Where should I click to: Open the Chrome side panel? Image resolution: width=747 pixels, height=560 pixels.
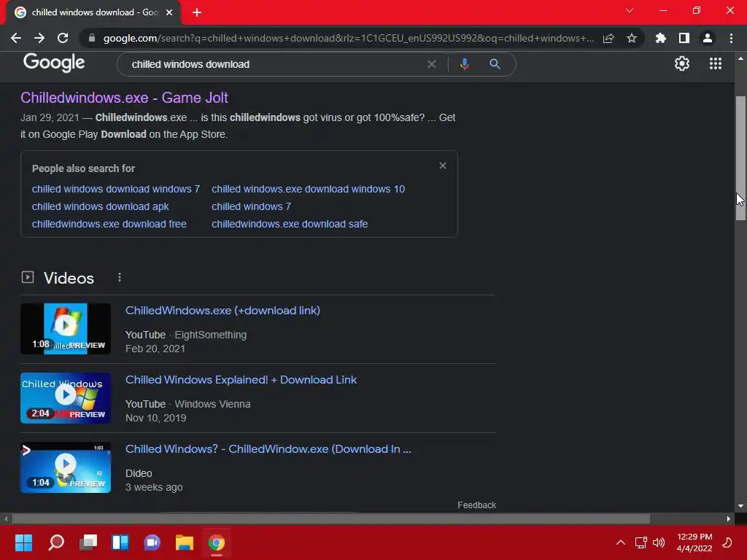684,38
